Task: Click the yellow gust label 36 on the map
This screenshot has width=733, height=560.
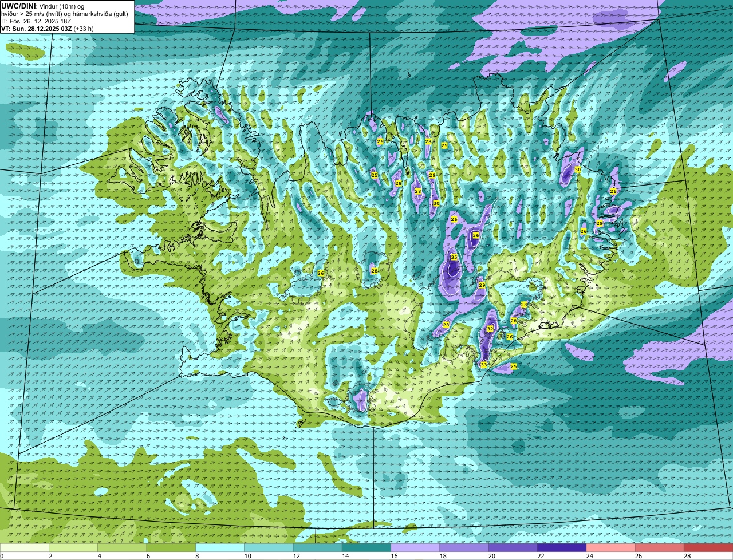Action: tap(476, 235)
